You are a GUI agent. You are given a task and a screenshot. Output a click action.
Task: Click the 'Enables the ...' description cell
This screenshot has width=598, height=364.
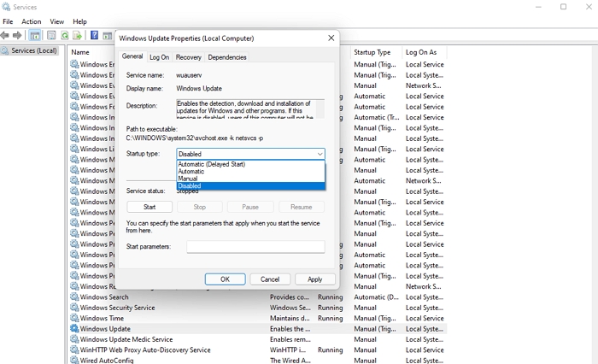[x=290, y=329]
